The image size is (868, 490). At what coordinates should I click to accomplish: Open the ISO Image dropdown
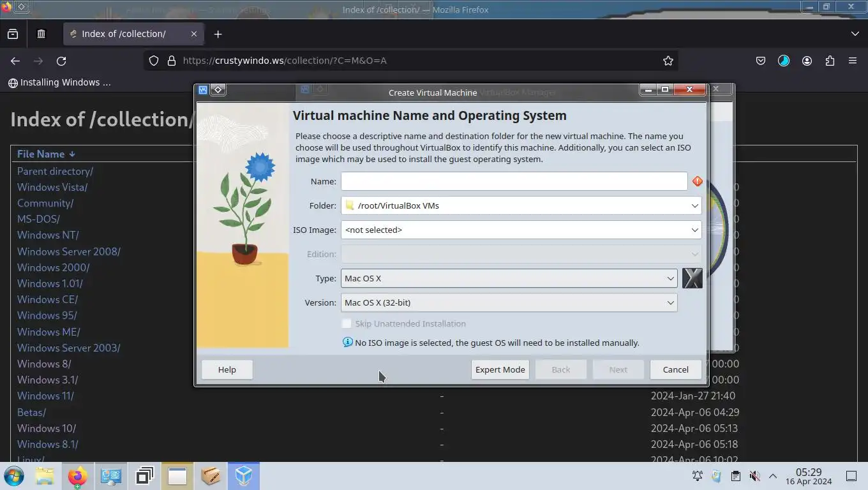[x=521, y=230]
